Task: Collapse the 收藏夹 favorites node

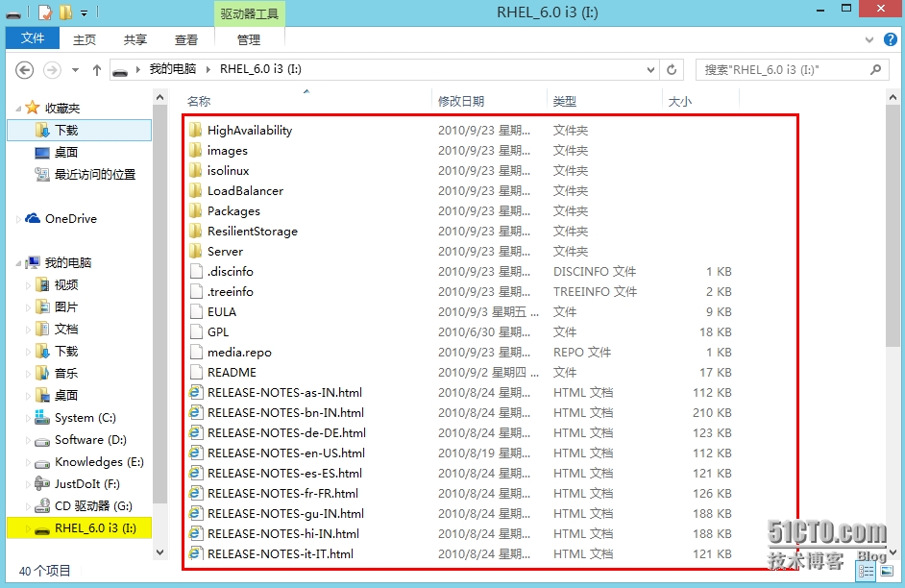Action: (x=19, y=109)
